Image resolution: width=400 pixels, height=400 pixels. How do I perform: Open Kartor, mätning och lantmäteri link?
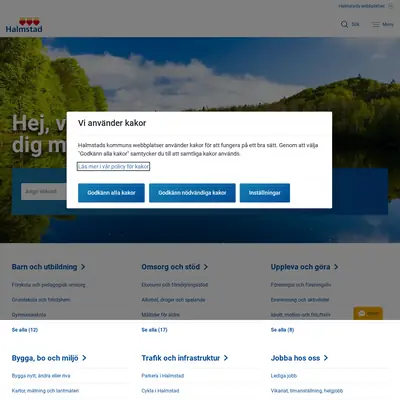pyautogui.click(x=45, y=391)
